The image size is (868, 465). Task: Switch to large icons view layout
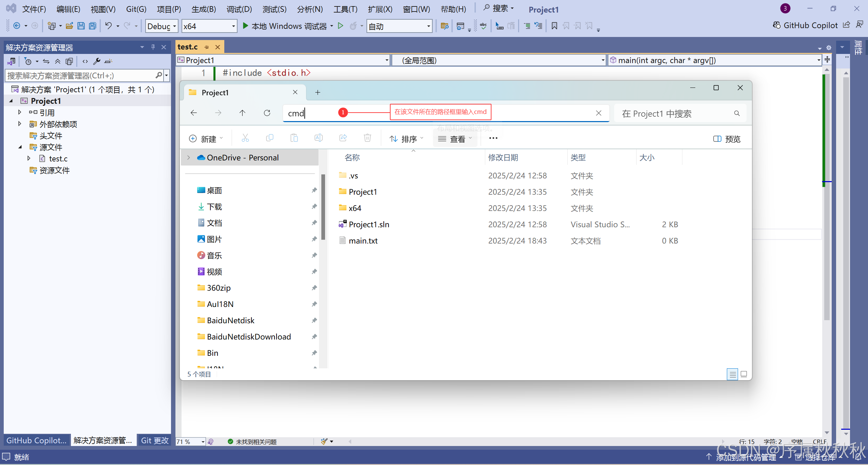click(743, 374)
